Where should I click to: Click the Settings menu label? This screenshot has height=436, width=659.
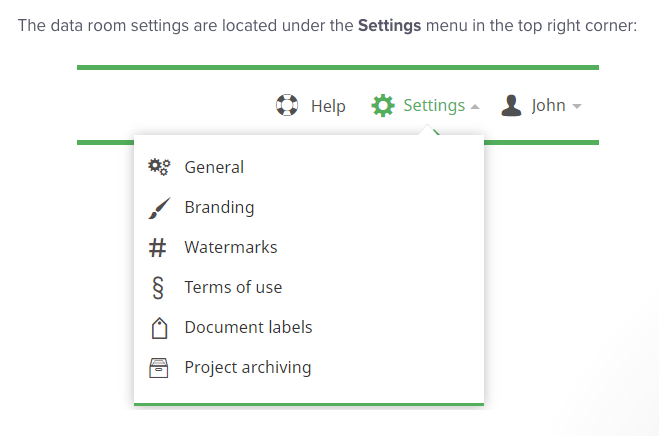tap(434, 106)
